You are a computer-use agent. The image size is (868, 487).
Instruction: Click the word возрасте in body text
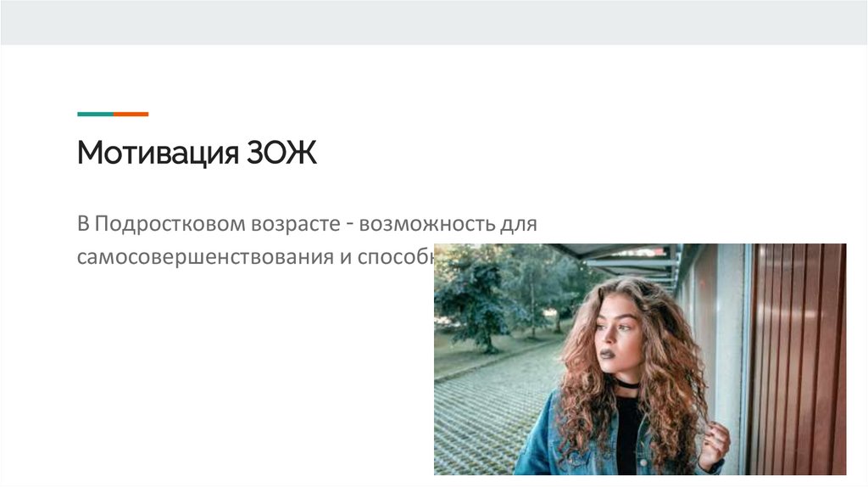(296, 225)
